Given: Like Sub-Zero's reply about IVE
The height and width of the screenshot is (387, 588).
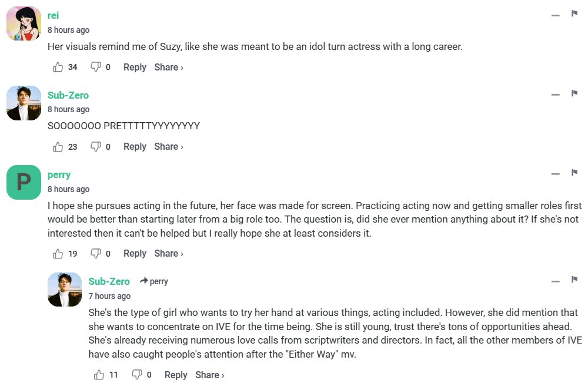Looking at the screenshot, I should coord(99,375).
